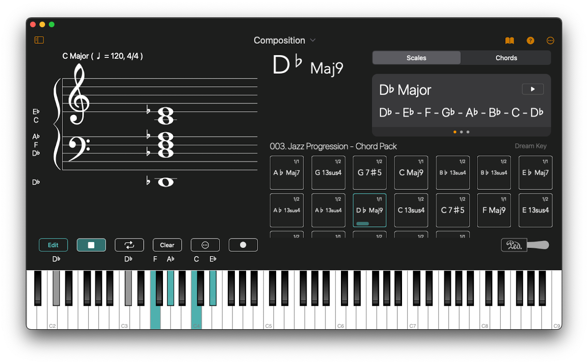Open the ellipsis options button beside Clear
Screen dimensions: 588x364
click(x=205, y=245)
